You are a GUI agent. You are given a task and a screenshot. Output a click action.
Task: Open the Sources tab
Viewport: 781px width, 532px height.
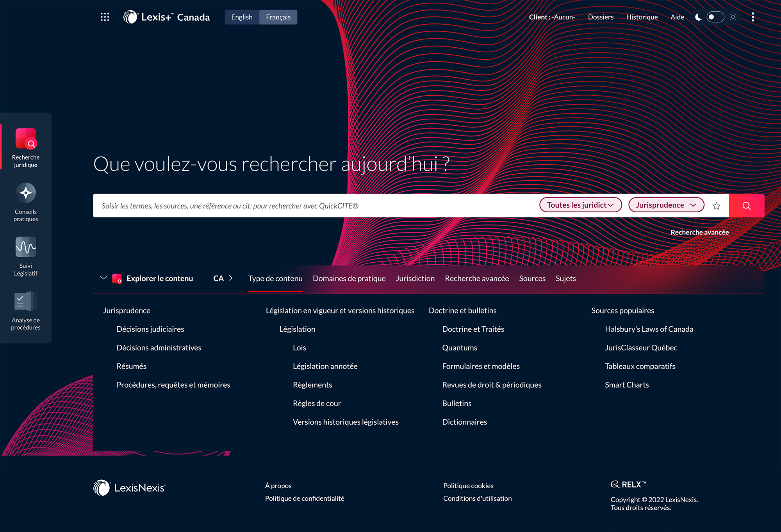(x=532, y=278)
